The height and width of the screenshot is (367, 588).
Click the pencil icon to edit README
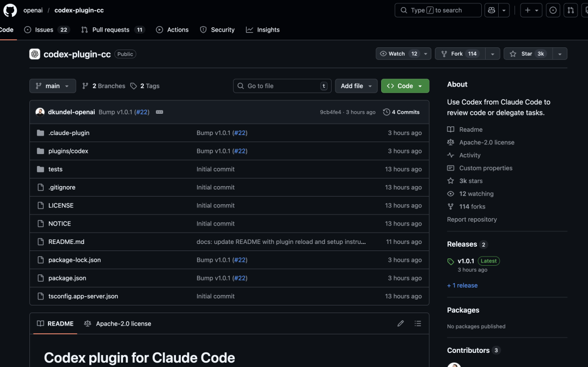click(401, 323)
